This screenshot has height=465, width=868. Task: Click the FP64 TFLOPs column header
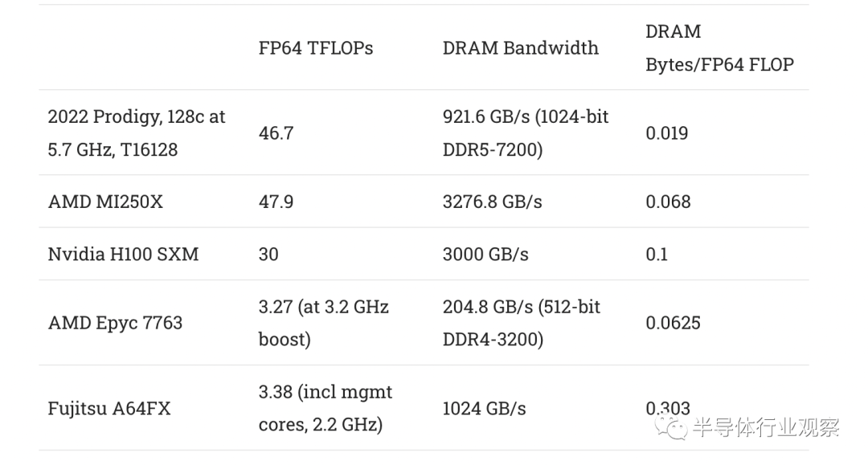tap(316, 48)
